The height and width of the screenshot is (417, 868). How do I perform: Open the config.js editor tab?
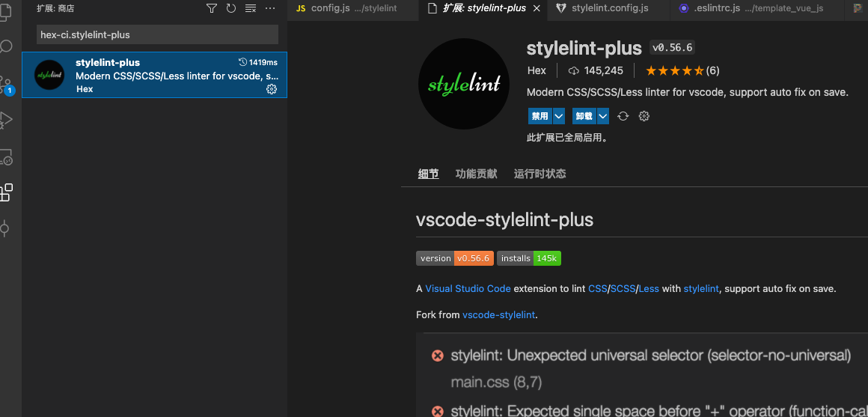pos(353,8)
